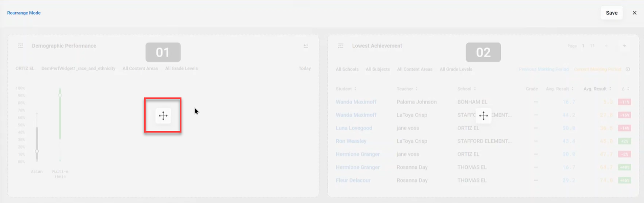Image resolution: width=644 pixels, height=203 pixels.
Task: Save the rearranged widget layout
Action: 611,13
